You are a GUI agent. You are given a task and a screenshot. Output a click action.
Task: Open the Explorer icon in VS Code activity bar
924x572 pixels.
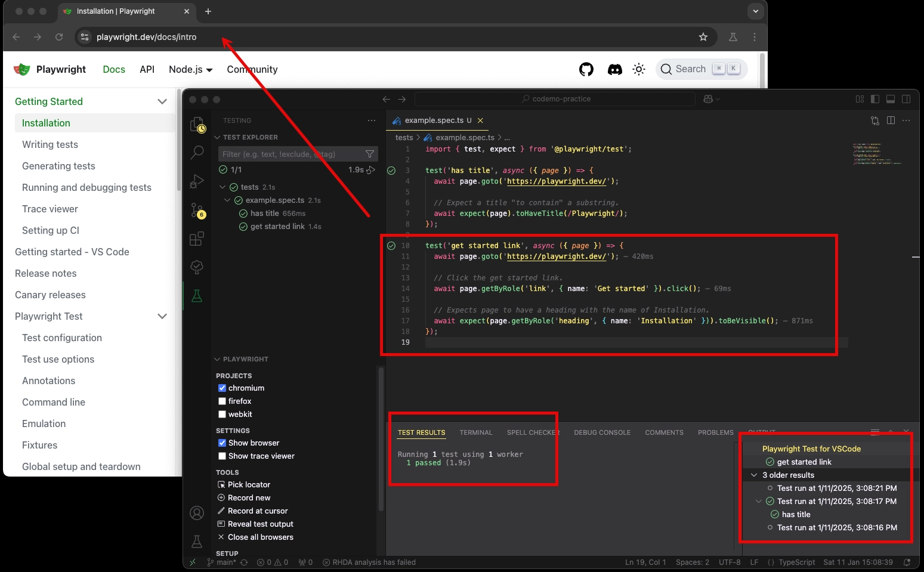(197, 125)
